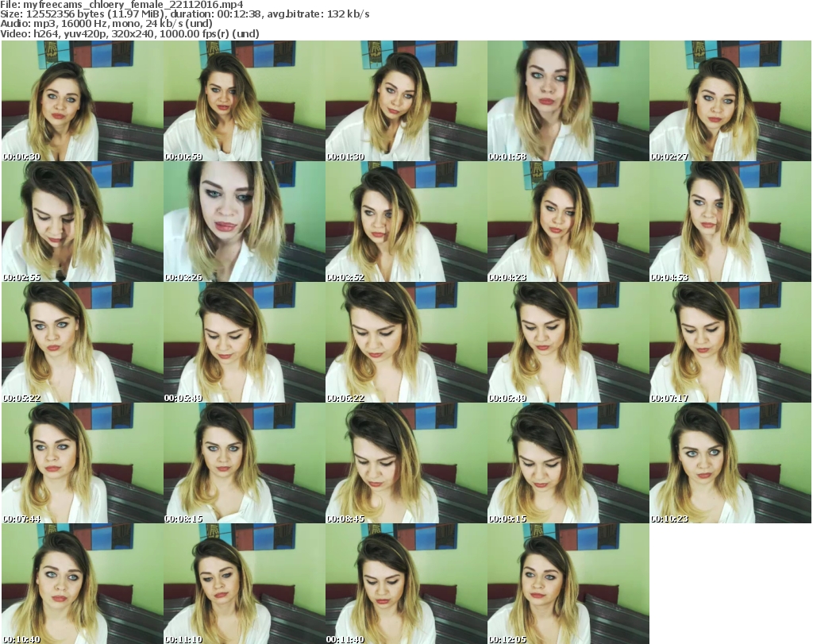Viewport: 813px width, 644px height.
Task: Select the thumbnail stamped 00:05:49
Action: 245,342
